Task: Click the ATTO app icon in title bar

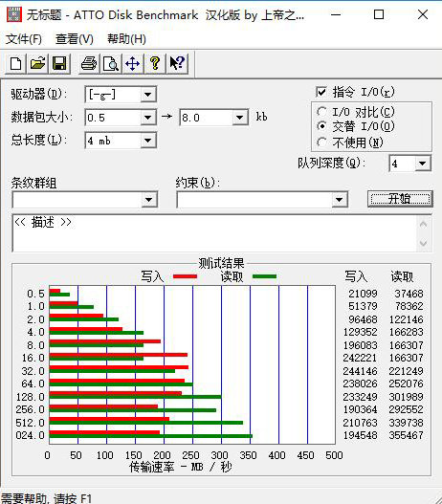Action: [x=14, y=14]
